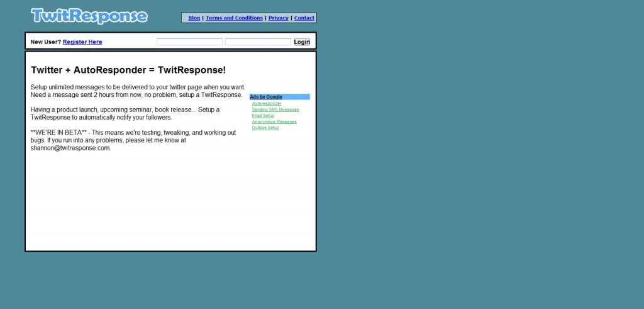The image size is (644, 309).
Task: Click the **WE'RE IN BETA** text
Action: tap(58, 133)
